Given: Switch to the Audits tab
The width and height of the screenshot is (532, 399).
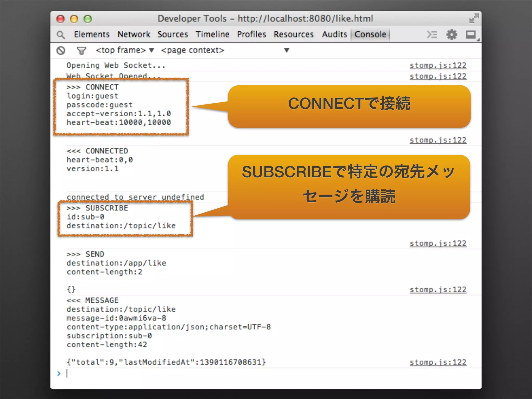Looking at the screenshot, I should click(x=335, y=34).
